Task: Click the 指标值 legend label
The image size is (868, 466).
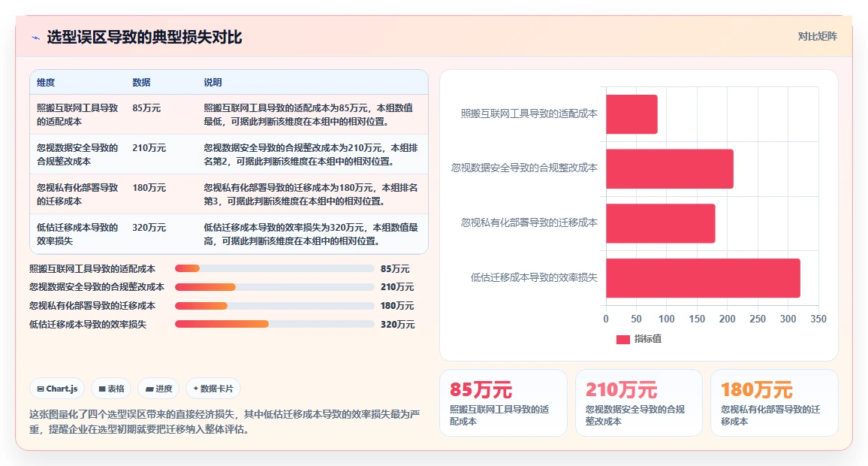Action: coord(648,338)
